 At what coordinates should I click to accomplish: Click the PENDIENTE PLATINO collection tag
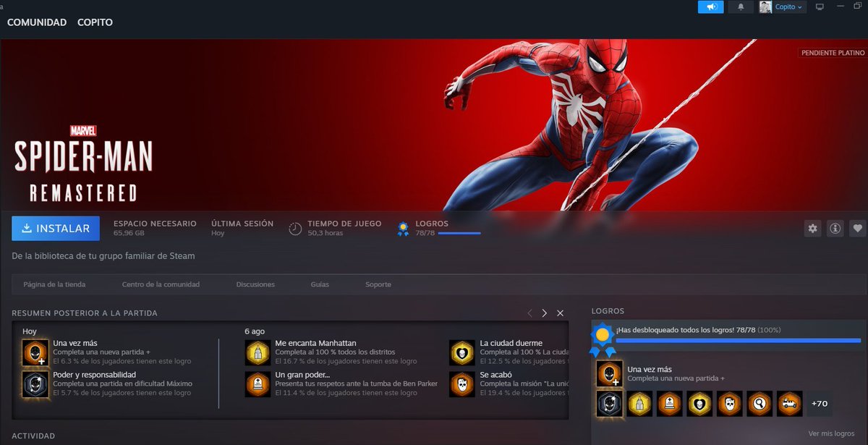832,53
